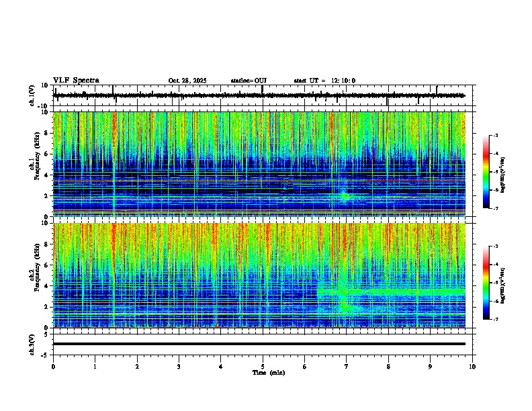Viewport: 532px width, 411px height.
Task: Click inside the ch.2 spectrogram panel
Action: (x=259, y=275)
